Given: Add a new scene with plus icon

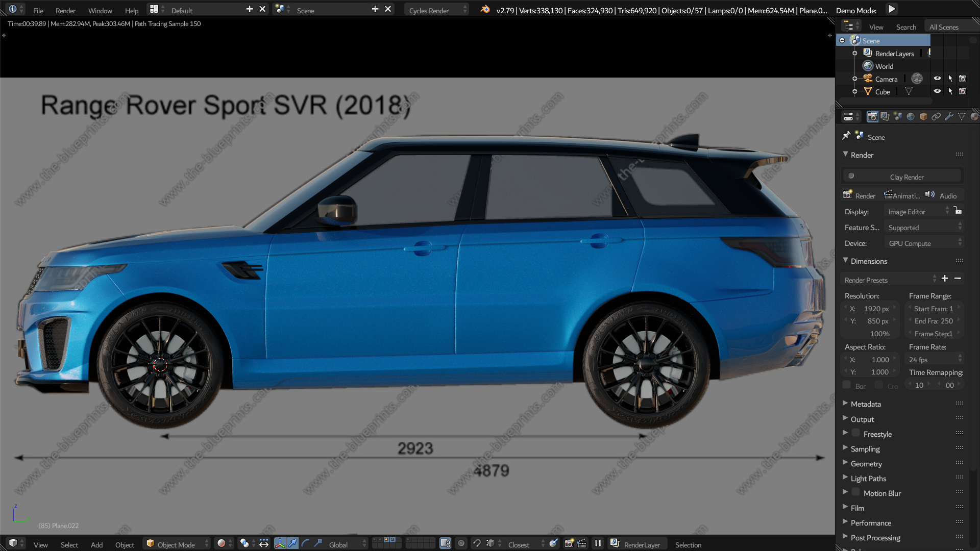Looking at the screenshot, I should [375, 9].
